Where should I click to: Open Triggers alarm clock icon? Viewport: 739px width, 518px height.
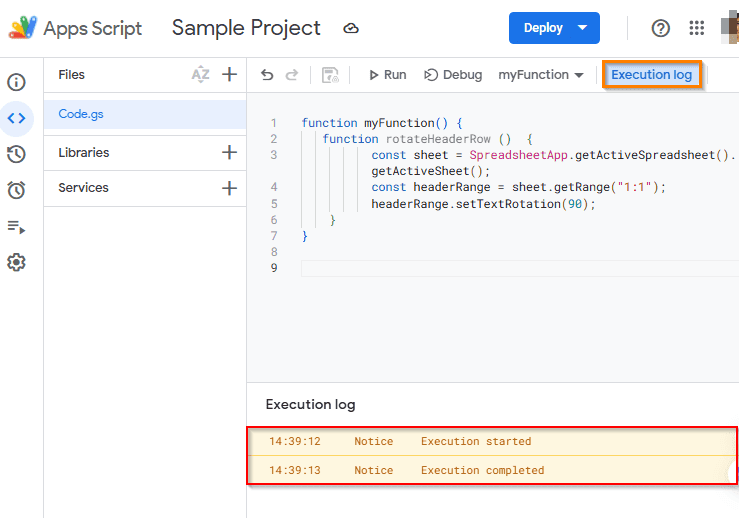coord(16,190)
